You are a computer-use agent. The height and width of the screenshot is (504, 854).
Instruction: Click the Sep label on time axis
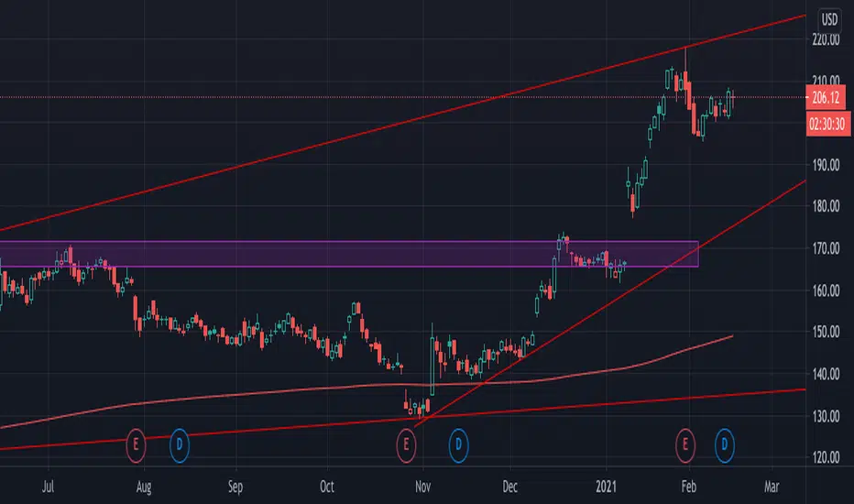point(235,487)
